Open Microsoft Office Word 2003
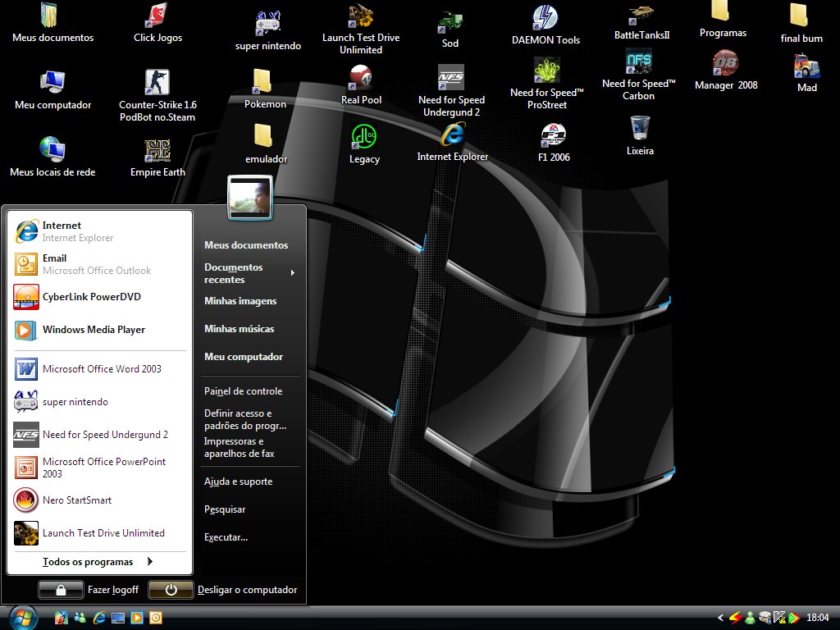840x630 pixels. coord(100,369)
